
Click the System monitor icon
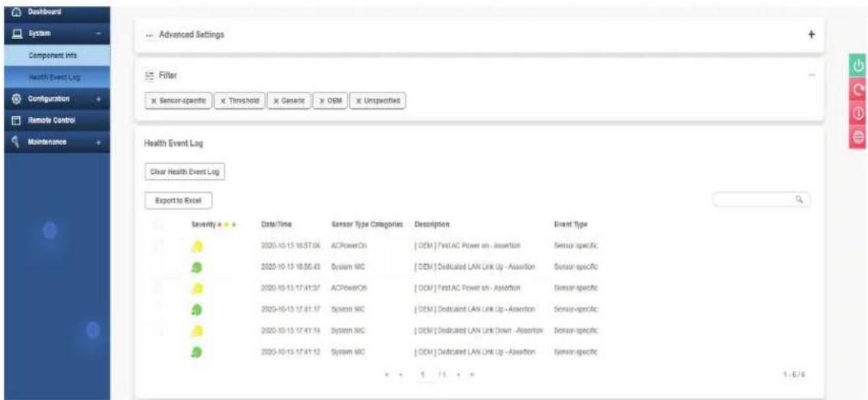click(x=16, y=34)
